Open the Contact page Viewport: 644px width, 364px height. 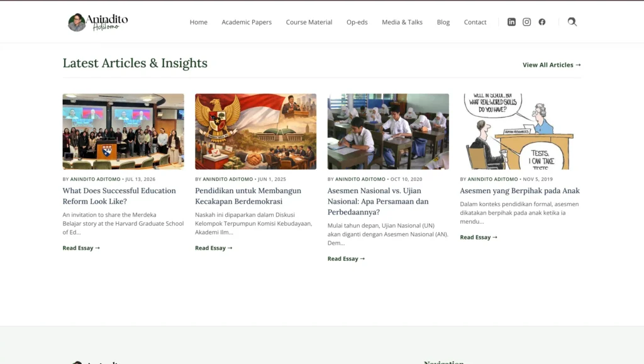pos(475,22)
